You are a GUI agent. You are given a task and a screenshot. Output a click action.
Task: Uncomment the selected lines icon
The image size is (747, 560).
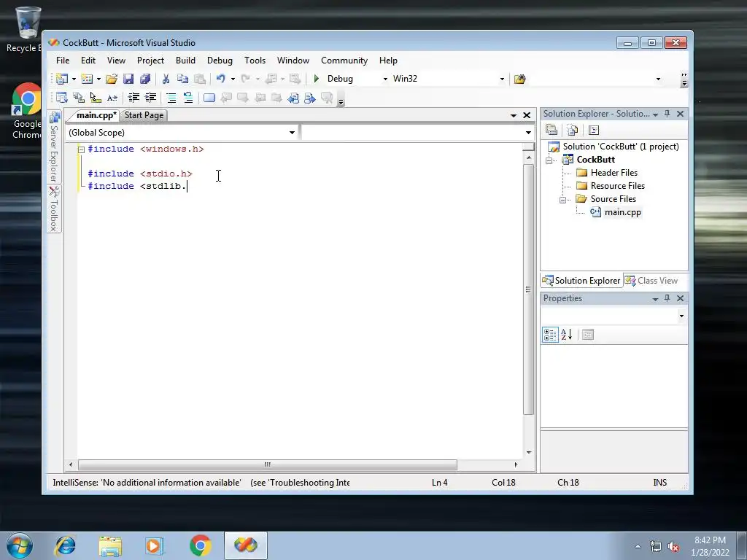(x=188, y=98)
